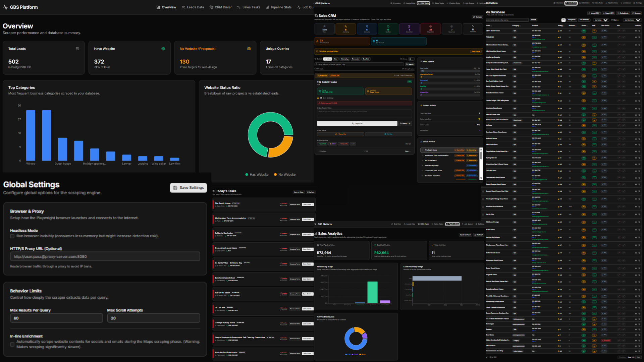This screenshot has width=644, height=362.
Task: Select the 8 Attempting phone stat card
Action: tap(345, 29)
